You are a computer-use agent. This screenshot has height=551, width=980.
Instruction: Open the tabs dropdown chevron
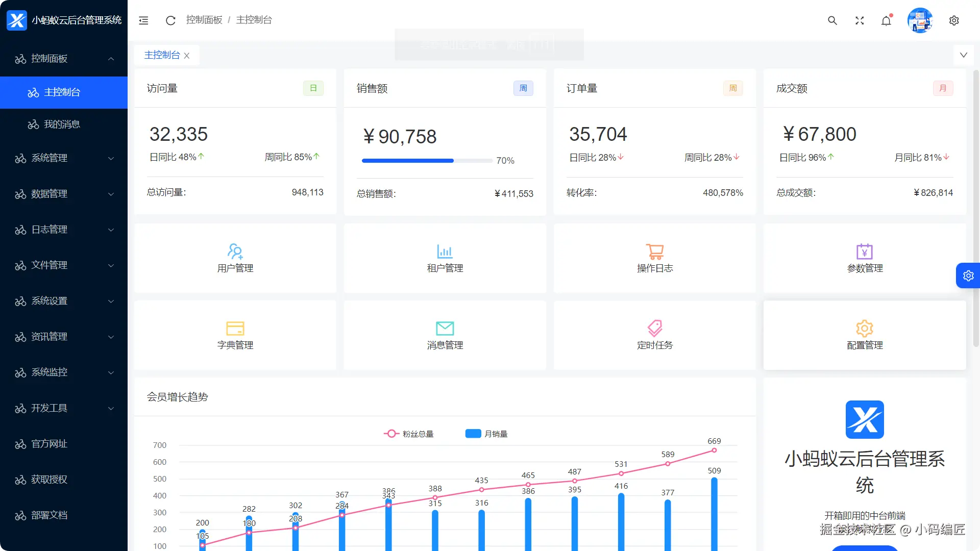tap(964, 55)
